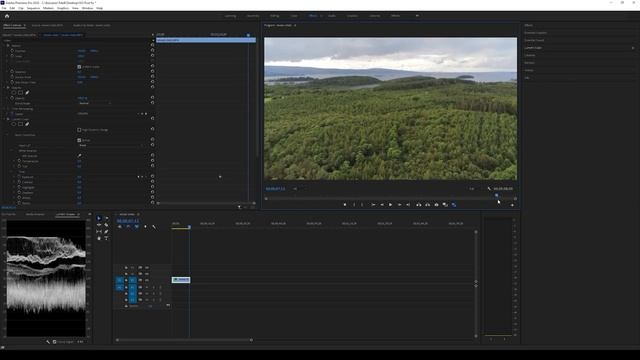Open Program Monitor button editor plus

pos(512,205)
